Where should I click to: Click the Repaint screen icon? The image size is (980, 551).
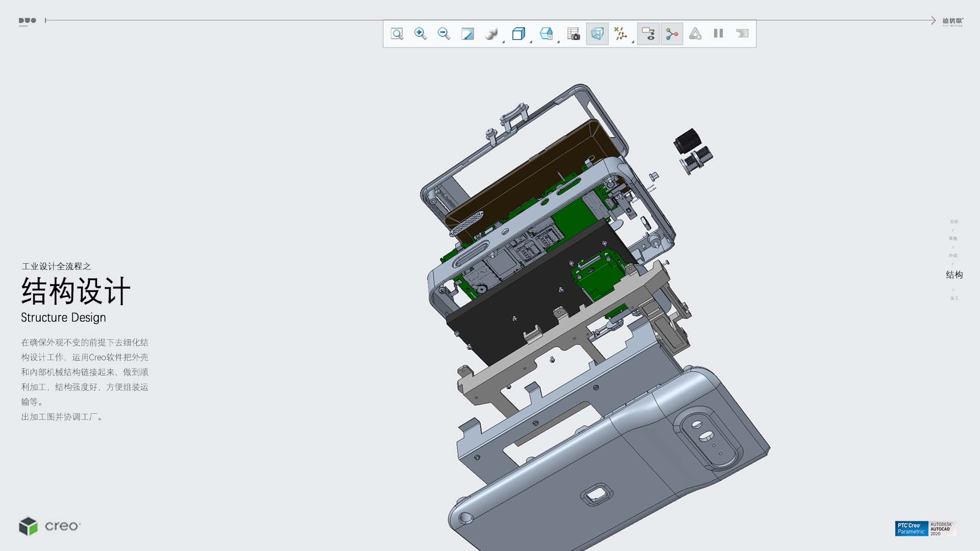(468, 34)
